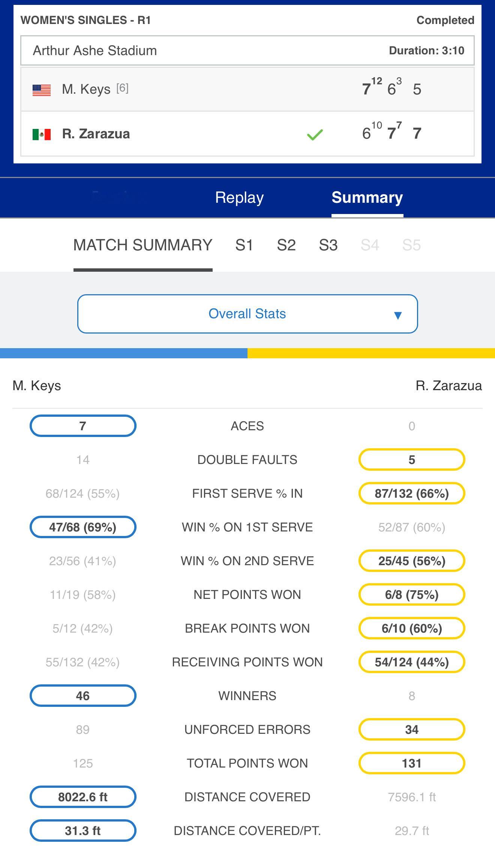Show set S1 statistics
This screenshot has height=868, width=495.
click(244, 245)
